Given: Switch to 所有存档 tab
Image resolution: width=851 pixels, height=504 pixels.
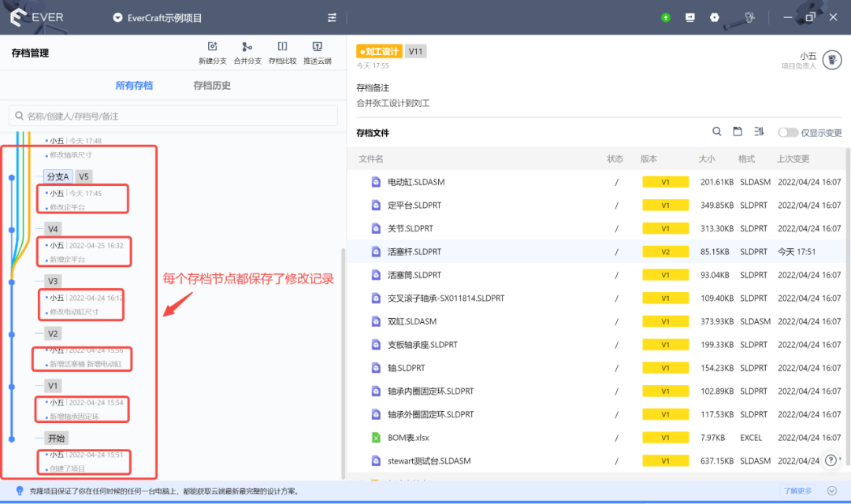Looking at the screenshot, I should pos(134,86).
